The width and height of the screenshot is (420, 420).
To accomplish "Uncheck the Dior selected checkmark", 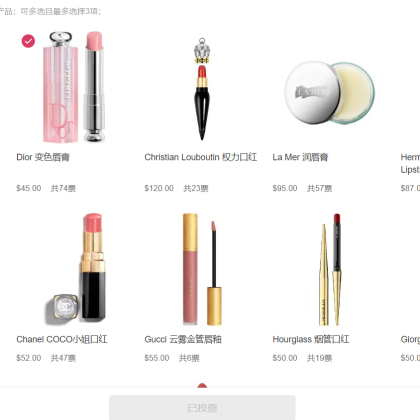I will (x=28, y=41).
